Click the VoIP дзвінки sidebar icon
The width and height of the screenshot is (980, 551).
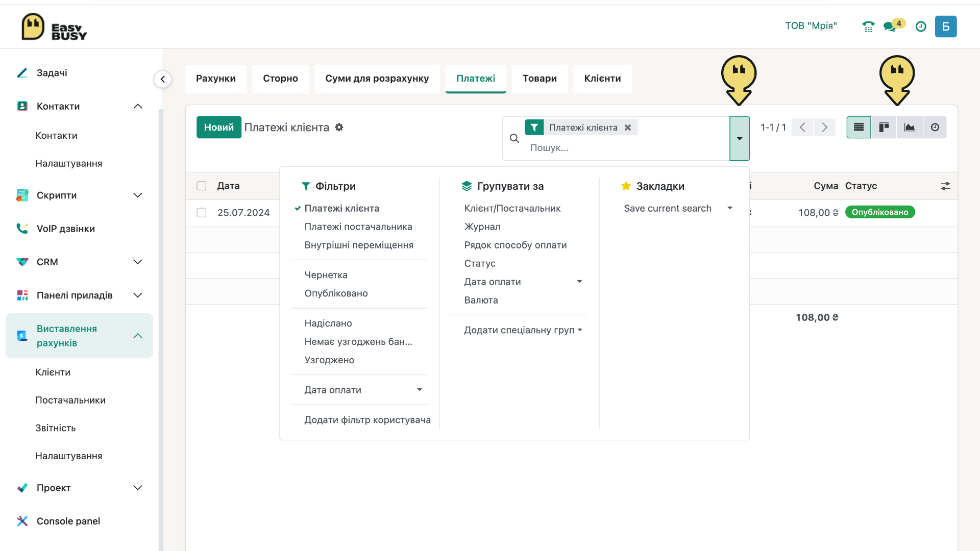click(22, 229)
